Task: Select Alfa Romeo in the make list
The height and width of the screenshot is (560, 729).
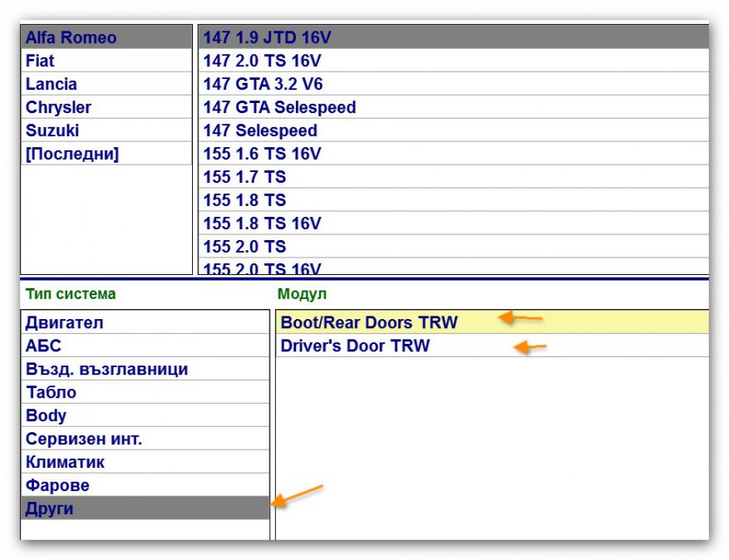Action: coord(71,37)
